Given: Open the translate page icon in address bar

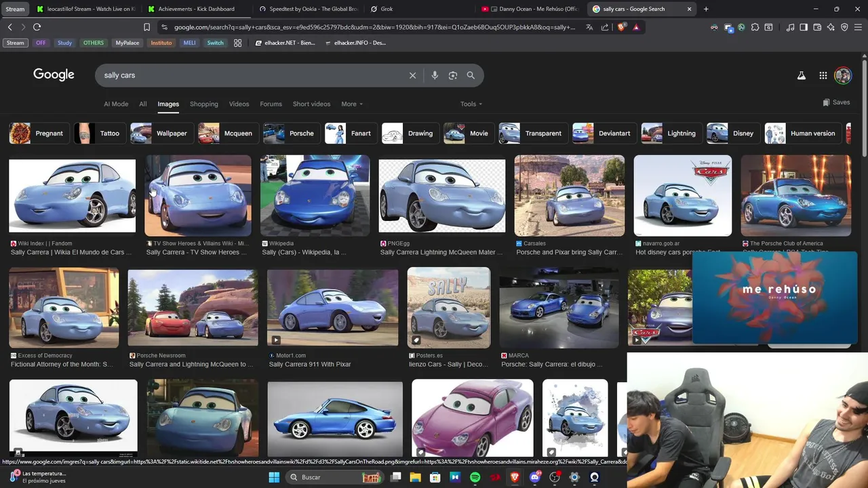Looking at the screenshot, I should (x=589, y=27).
